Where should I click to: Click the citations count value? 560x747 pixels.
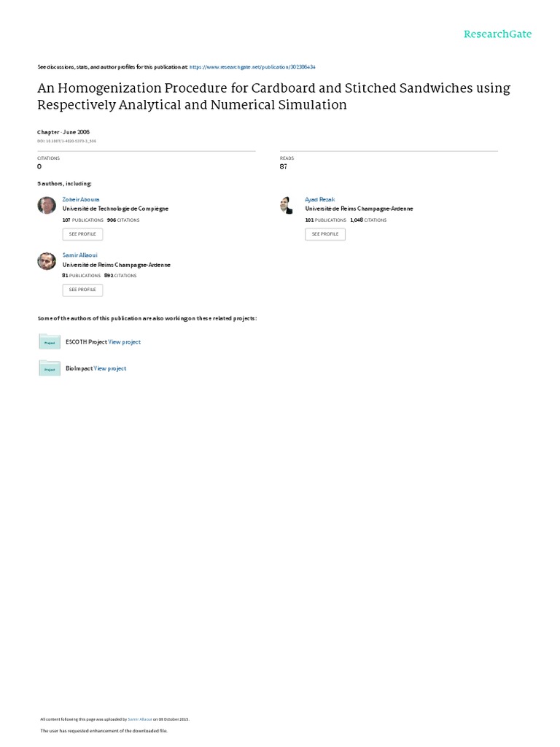(x=39, y=166)
